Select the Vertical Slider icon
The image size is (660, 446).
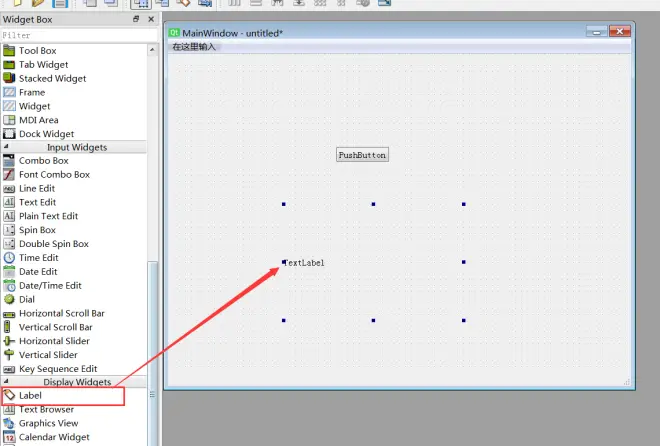pyautogui.click(x=9, y=355)
